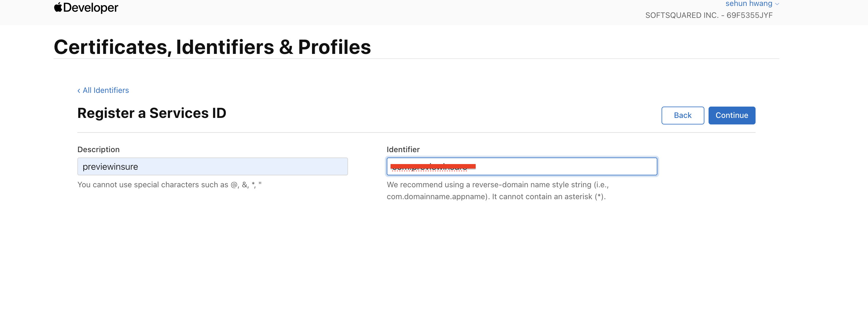Screen dimensions: 868x315
Task: Click the 69F5355JYF team ID
Action: [x=749, y=15]
